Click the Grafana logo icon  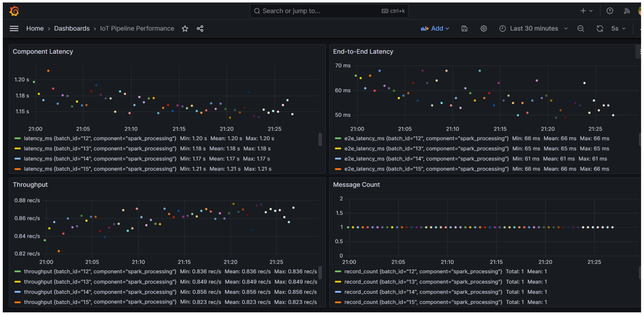point(14,11)
